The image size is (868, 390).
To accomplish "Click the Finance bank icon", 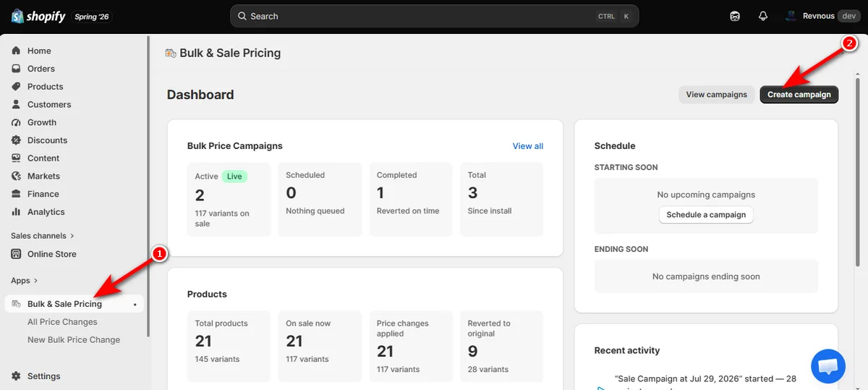I will tap(16, 194).
